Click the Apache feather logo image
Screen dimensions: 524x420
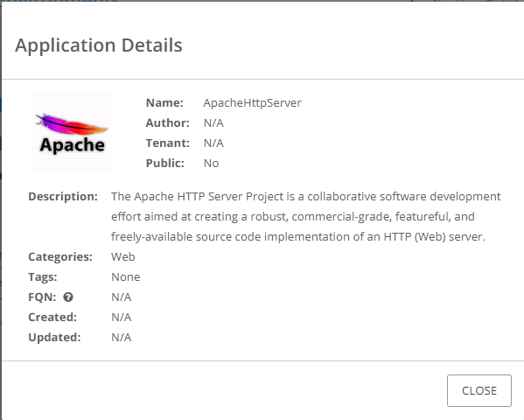[72, 132]
